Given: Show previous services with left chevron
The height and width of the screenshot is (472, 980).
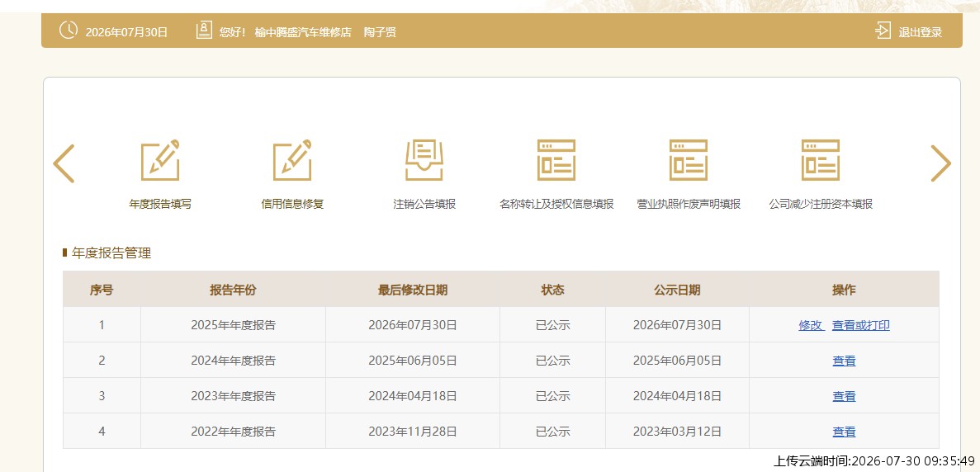Looking at the screenshot, I should point(64,163).
